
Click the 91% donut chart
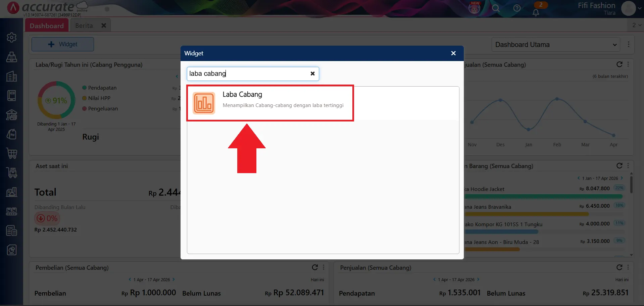click(56, 100)
